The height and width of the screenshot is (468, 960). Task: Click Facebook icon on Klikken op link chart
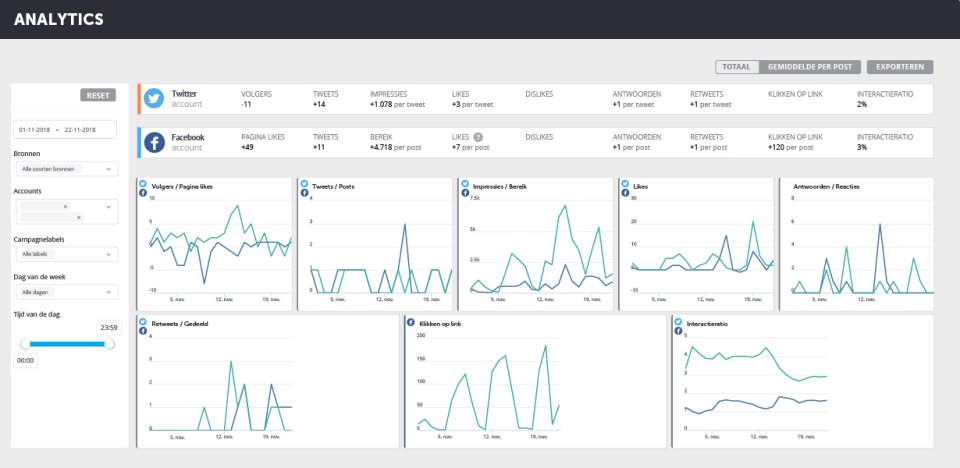[410, 323]
